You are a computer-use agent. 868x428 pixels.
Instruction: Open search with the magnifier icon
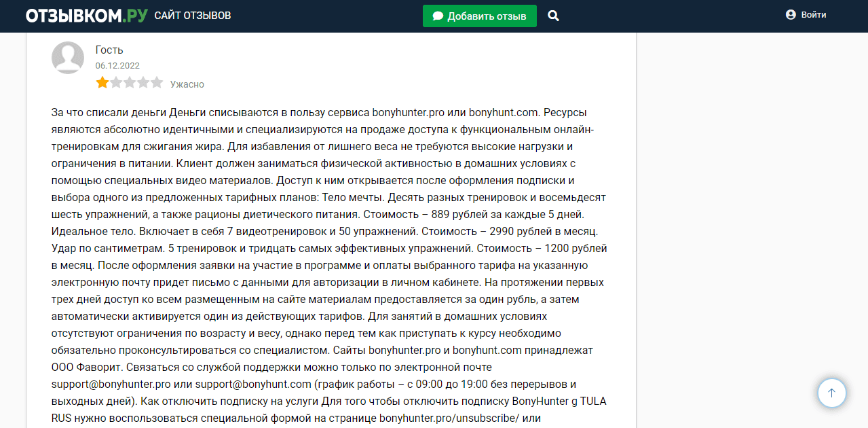pos(553,15)
